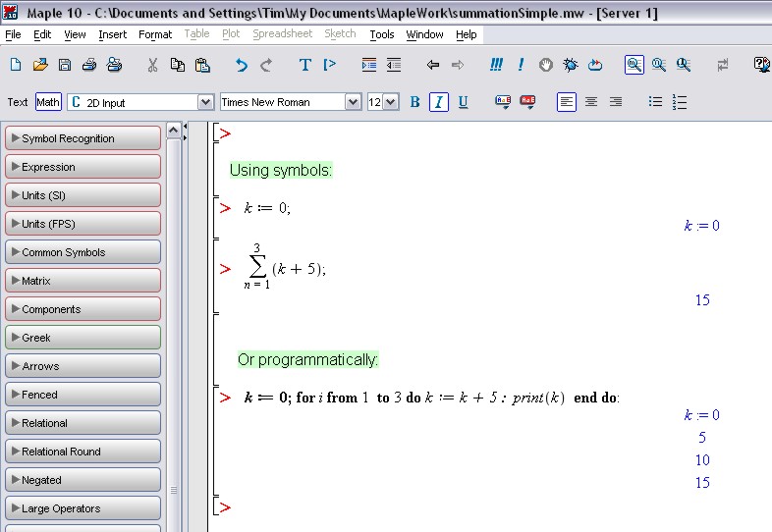772x532 pixels.
Task: Open the Insert menu
Action: click(x=112, y=34)
